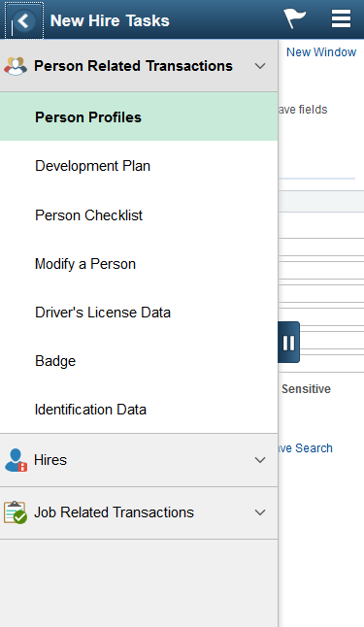Click the Person Related Transactions heading

tap(133, 66)
